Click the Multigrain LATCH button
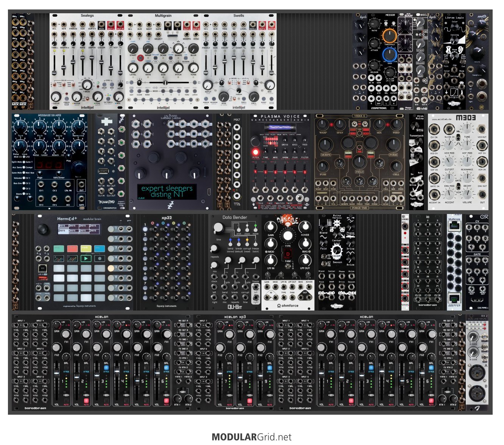 coord(195,91)
